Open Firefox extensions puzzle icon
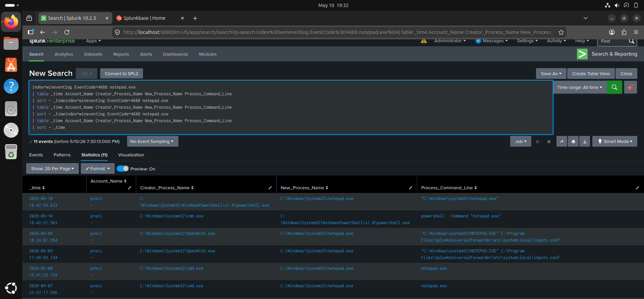644x299 pixels. 624,32
